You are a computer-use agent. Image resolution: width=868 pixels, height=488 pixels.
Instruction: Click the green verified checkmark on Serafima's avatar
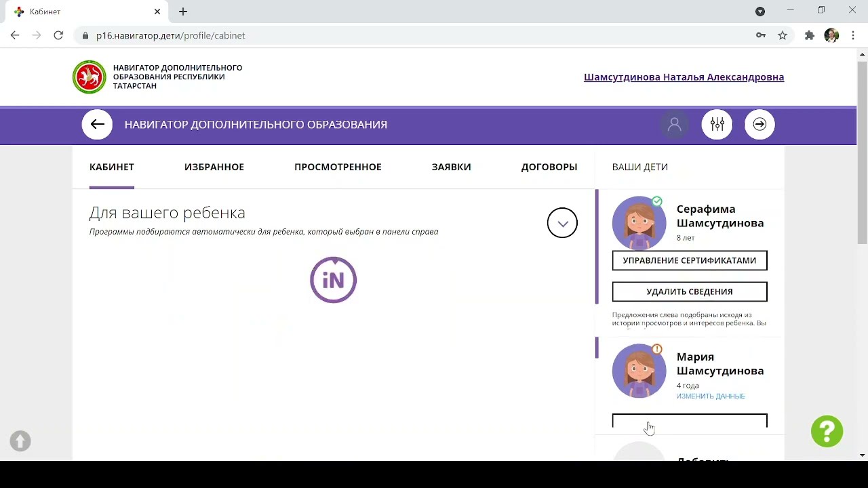656,201
